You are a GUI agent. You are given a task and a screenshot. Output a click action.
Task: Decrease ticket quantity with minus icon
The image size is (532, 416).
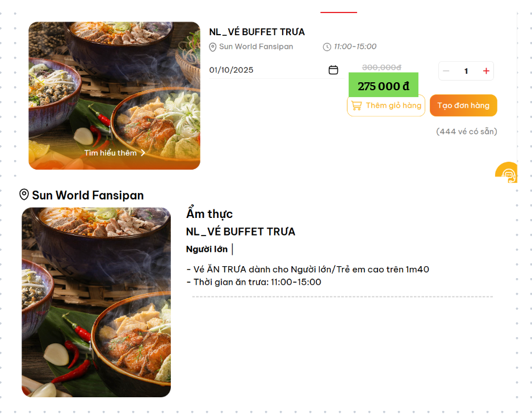(446, 71)
